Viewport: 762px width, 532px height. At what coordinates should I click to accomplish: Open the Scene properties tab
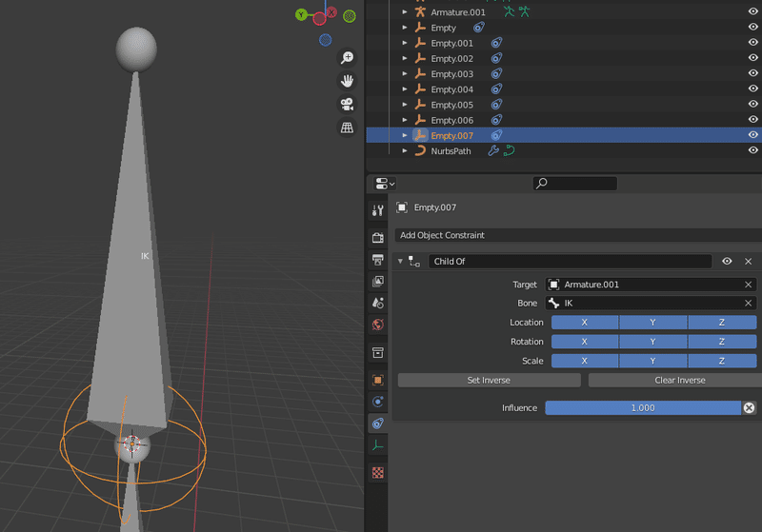tap(377, 303)
